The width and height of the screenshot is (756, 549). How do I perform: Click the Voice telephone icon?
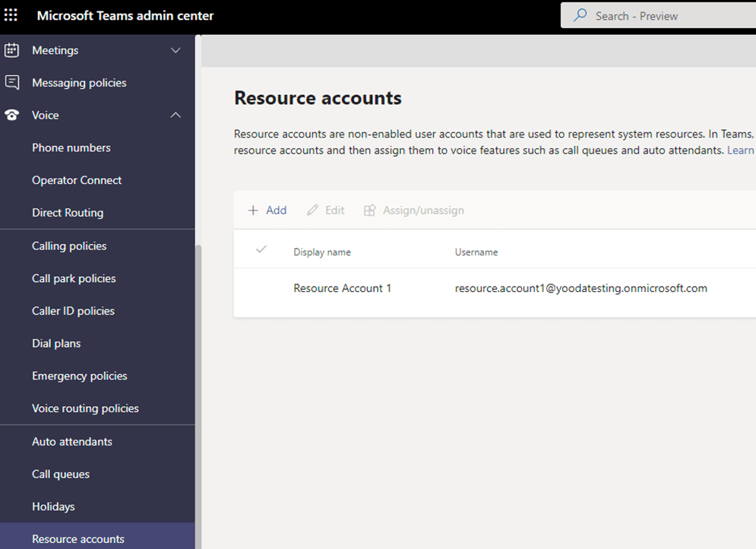[11, 115]
